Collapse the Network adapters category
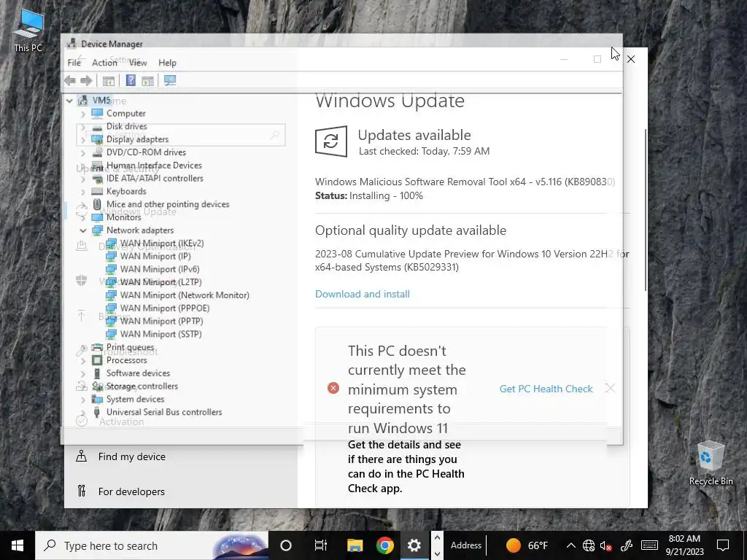 click(x=83, y=230)
